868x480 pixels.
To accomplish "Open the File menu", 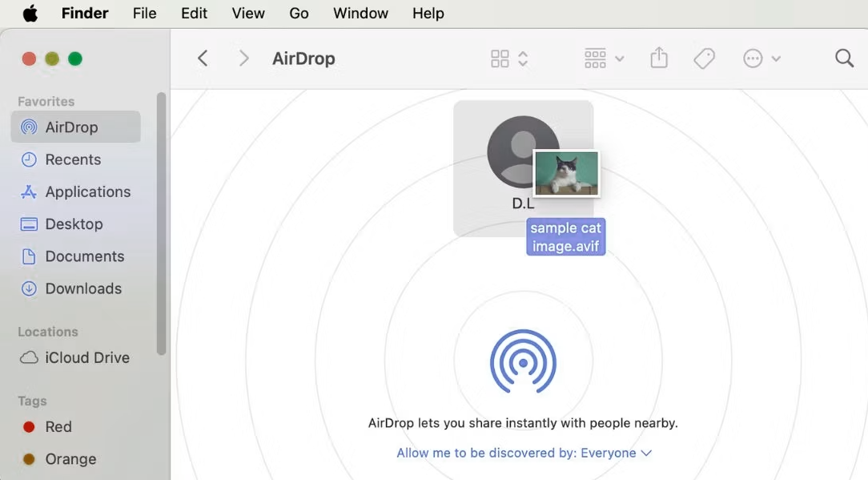I will tap(144, 14).
